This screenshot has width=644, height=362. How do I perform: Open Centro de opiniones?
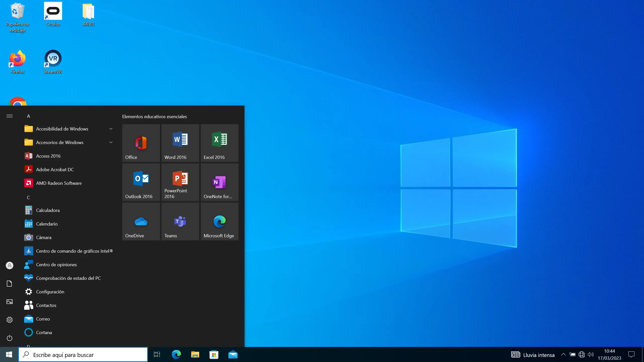68,264
